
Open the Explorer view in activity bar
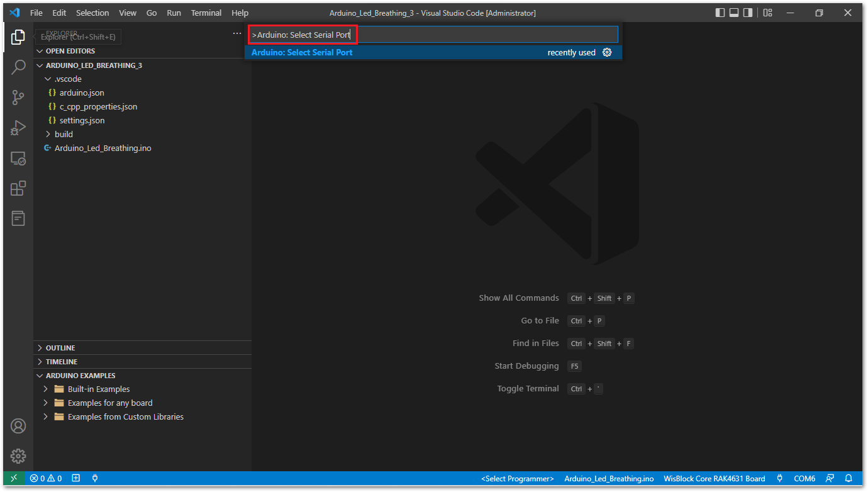pyautogui.click(x=18, y=37)
